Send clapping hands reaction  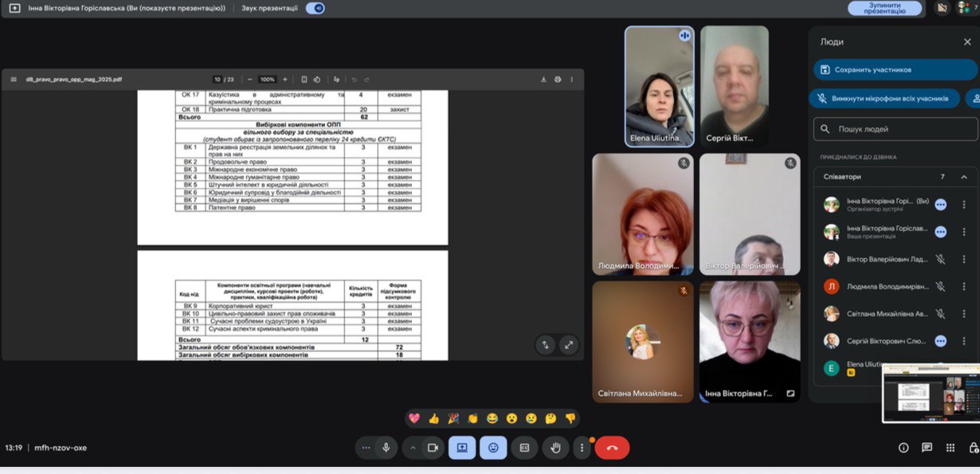[x=472, y=418]
